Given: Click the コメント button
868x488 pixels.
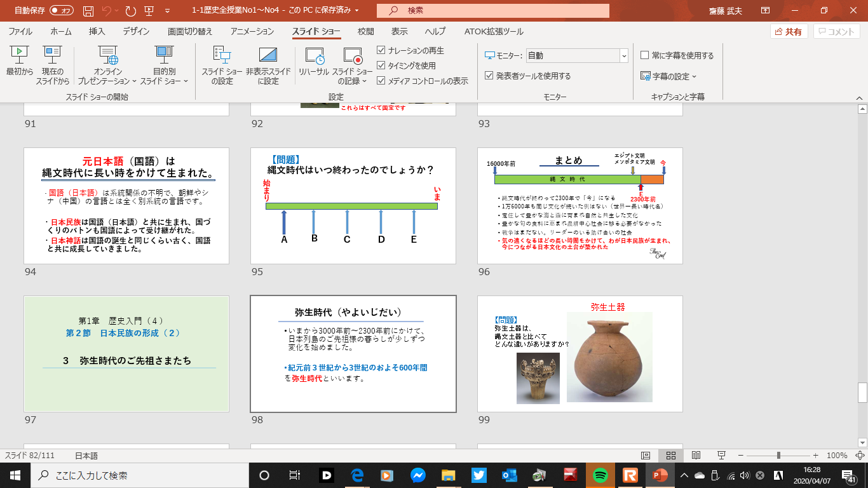Looking at the screenshot, I should 837,32.
